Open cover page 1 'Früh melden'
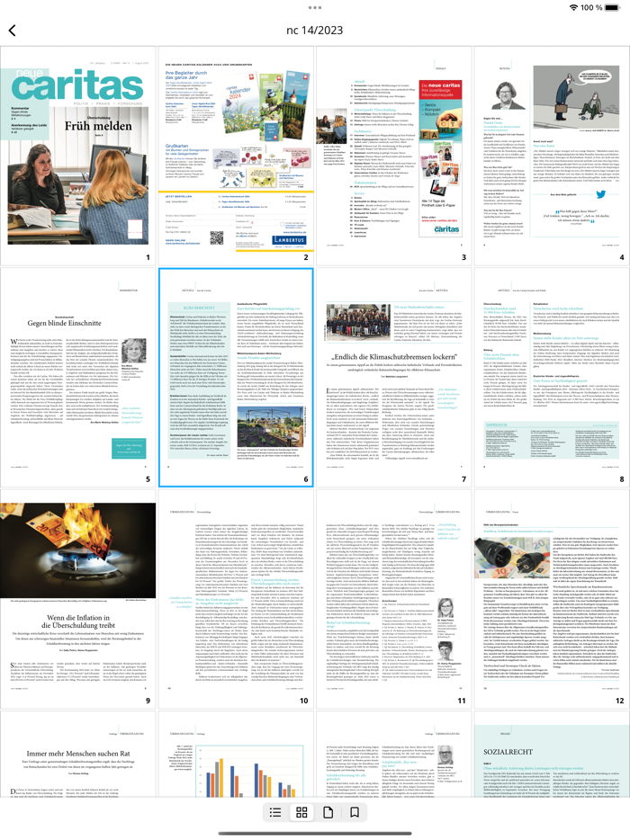This screenshot has height=840, width=630. (78, 156)
